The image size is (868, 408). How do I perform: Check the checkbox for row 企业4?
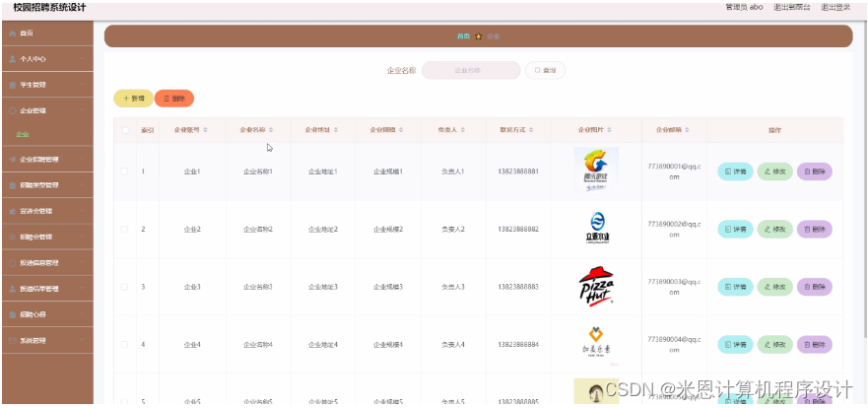coord(124,344)
